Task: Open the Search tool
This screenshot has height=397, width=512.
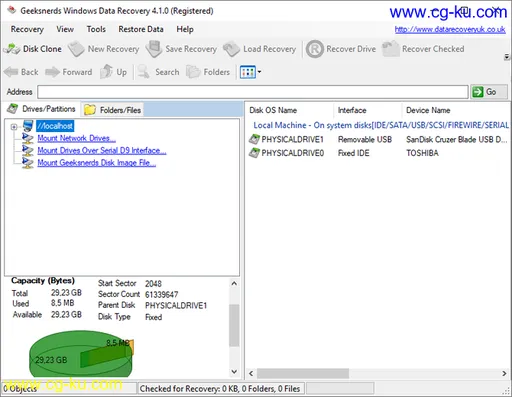Action: coord(159,72)
